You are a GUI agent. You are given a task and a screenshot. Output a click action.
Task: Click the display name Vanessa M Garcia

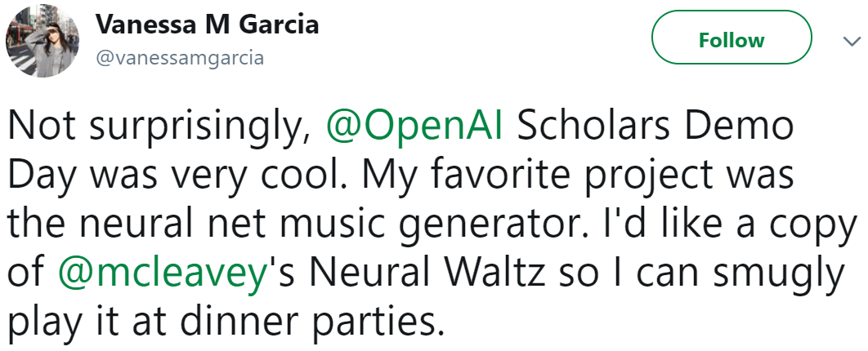207,24
